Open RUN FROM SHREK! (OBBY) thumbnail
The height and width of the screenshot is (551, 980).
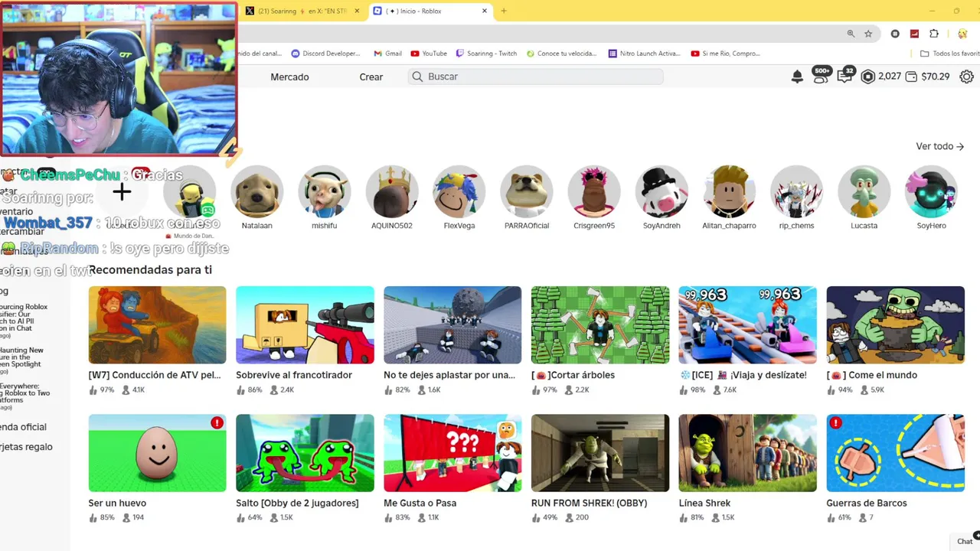point(600,453)
